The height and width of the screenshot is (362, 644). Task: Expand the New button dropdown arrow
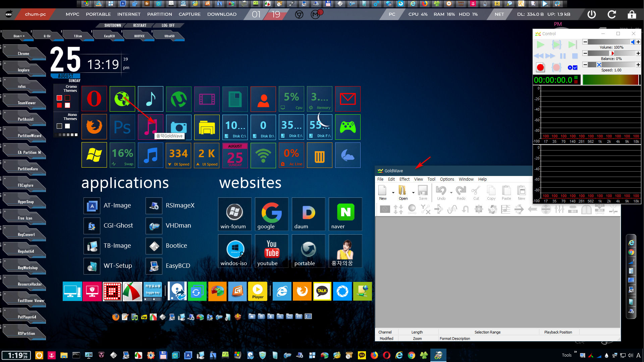[x=393, y=193]
